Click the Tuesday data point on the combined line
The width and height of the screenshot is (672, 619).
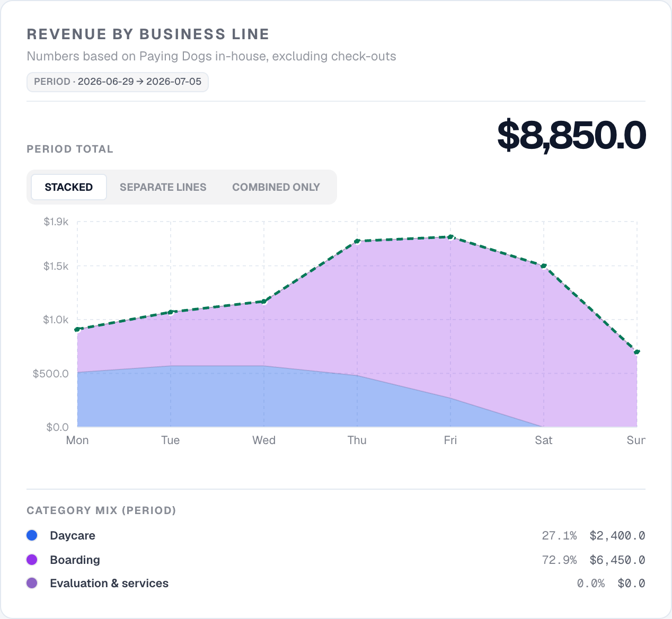pos(171,312)
